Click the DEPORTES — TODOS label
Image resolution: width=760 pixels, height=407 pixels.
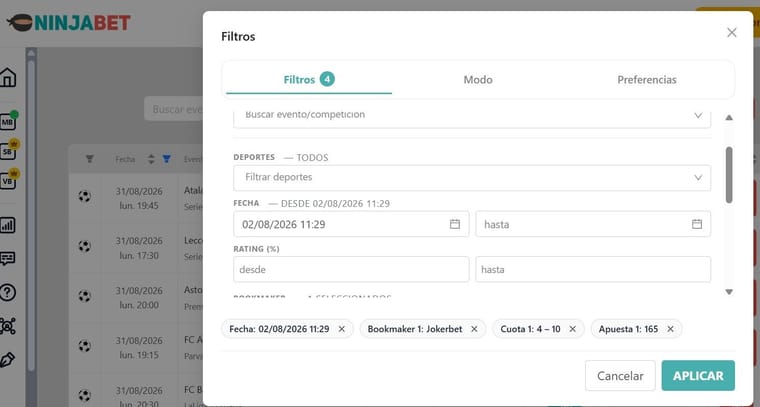(x=281, y=157)
